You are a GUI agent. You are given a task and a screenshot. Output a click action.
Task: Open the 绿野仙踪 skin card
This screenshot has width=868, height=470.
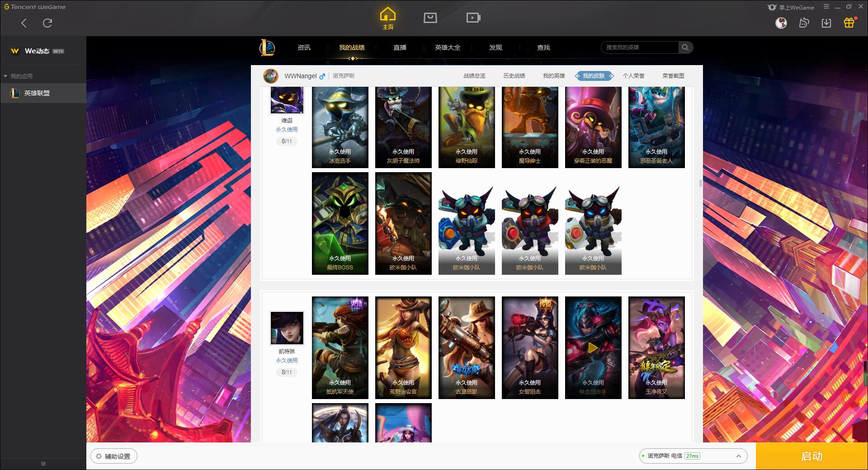pos(467,127)
